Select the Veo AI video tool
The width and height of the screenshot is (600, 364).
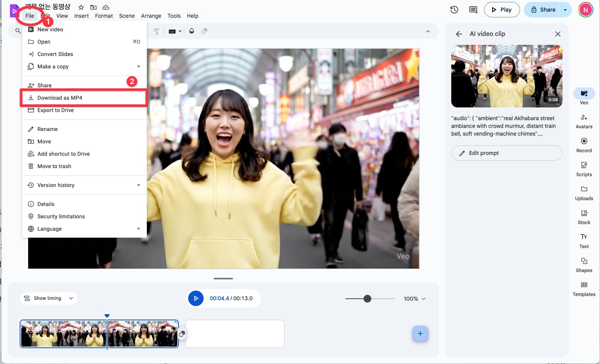click(x=584, y=96)
